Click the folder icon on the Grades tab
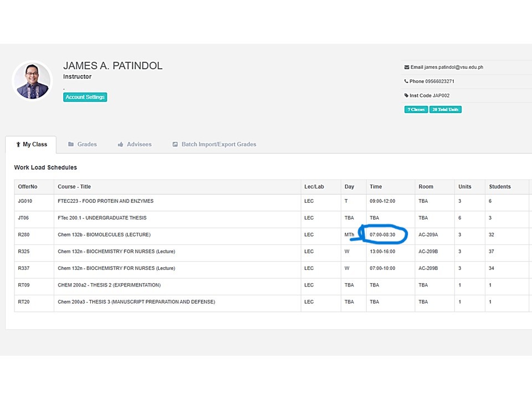Image resolution: width=532 pixels, height=399 pixels. [71, 144]
